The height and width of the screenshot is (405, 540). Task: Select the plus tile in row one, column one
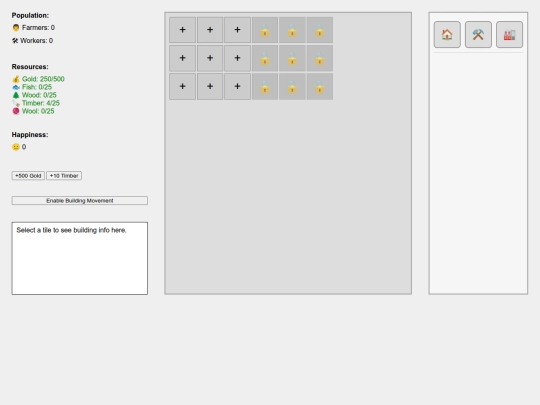tap(183, 30)
